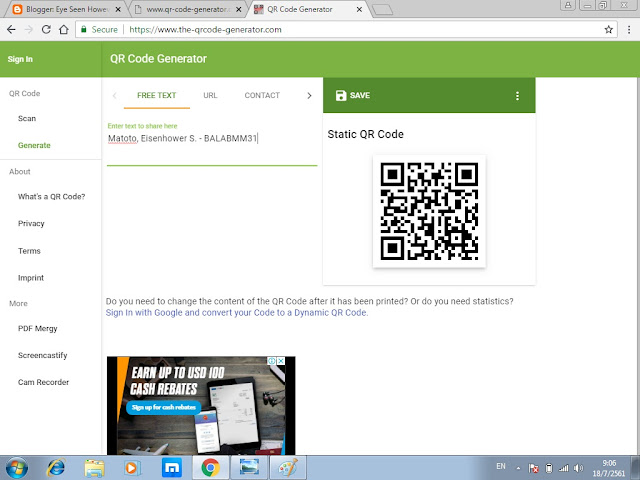Switch to the FREE TEXT tab
The width and height of the screenshot is (640, 480).
point(157,96)
